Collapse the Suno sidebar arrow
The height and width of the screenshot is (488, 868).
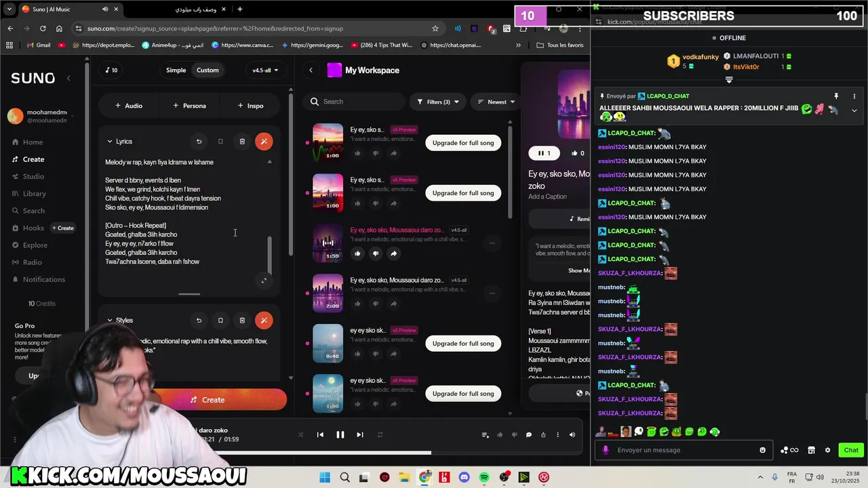[68, 79]
